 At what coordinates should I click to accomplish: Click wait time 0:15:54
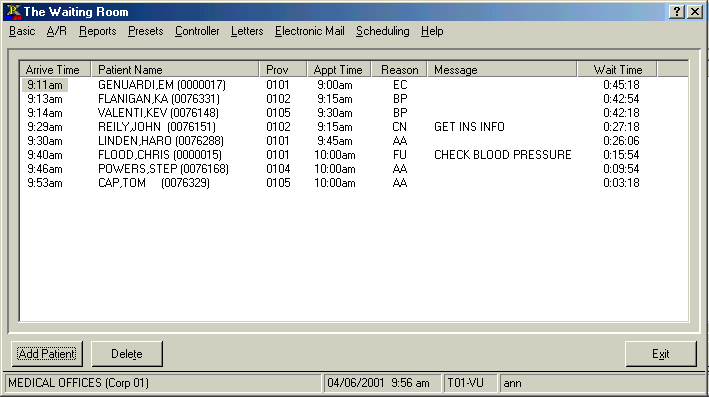(x=621, y=155)
